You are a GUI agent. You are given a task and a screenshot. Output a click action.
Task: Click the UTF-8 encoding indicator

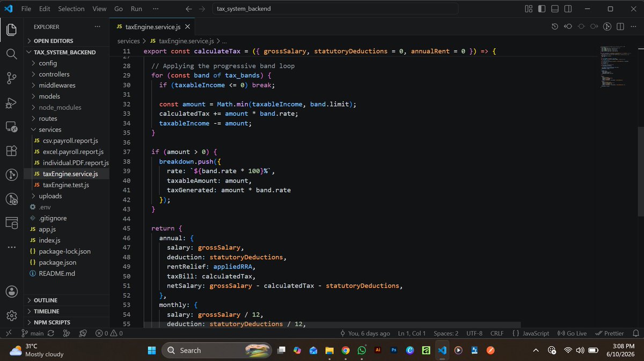click(x=474, y=333)
